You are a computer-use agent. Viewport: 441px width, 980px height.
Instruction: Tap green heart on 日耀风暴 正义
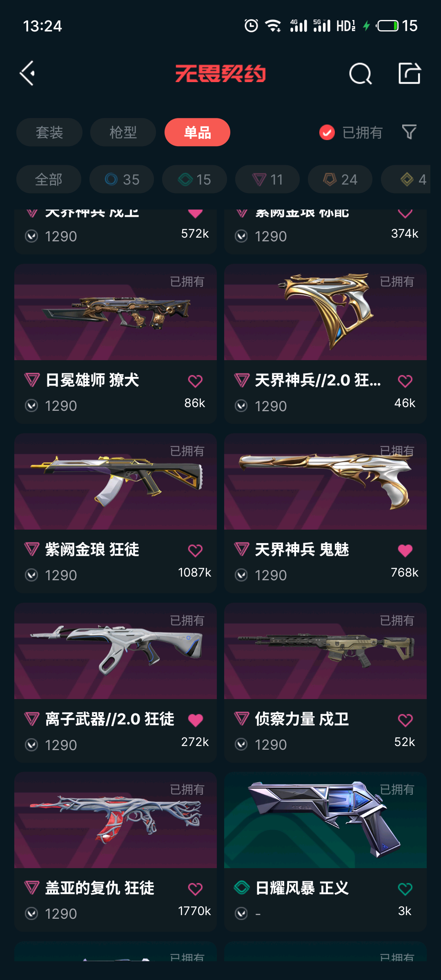(x=405, y=889)
